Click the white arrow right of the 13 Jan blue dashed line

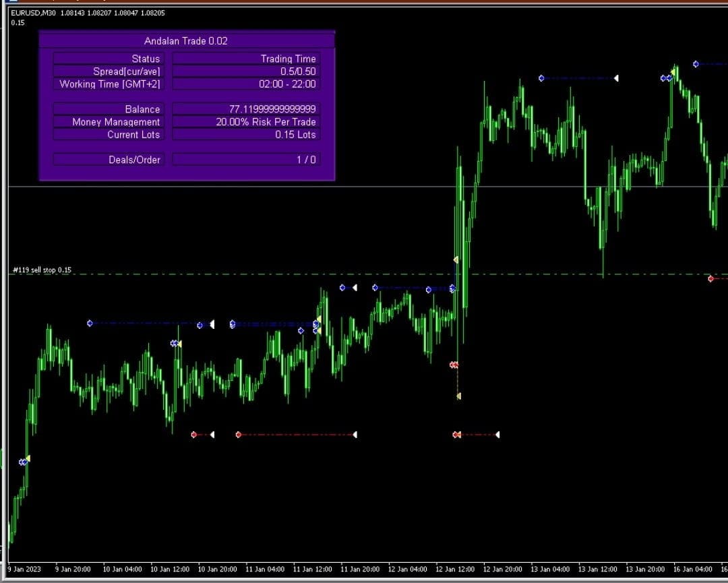pos(616,78)
